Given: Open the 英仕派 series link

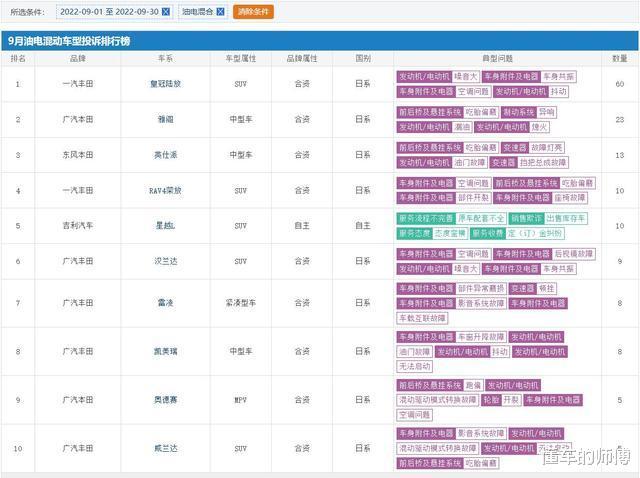Looking at the screenshot, I should [165, 155].
